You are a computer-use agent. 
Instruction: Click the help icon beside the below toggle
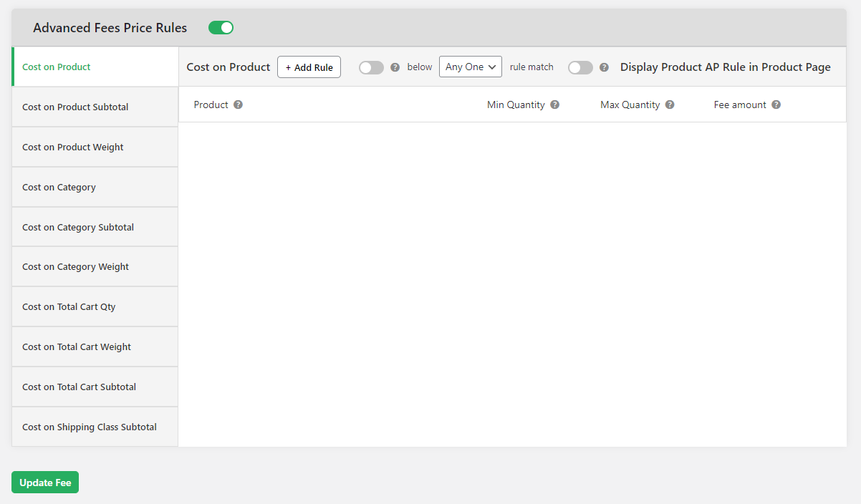[x=395, y=67]
